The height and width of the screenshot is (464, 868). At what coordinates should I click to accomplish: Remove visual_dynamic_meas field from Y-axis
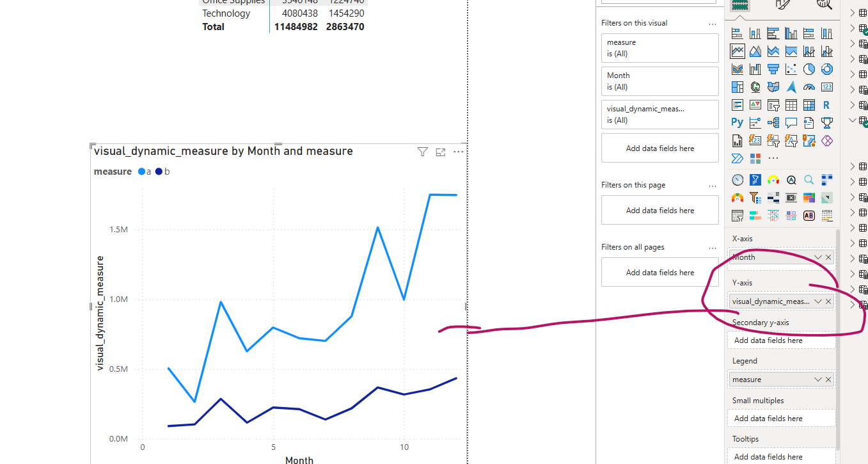828,301
